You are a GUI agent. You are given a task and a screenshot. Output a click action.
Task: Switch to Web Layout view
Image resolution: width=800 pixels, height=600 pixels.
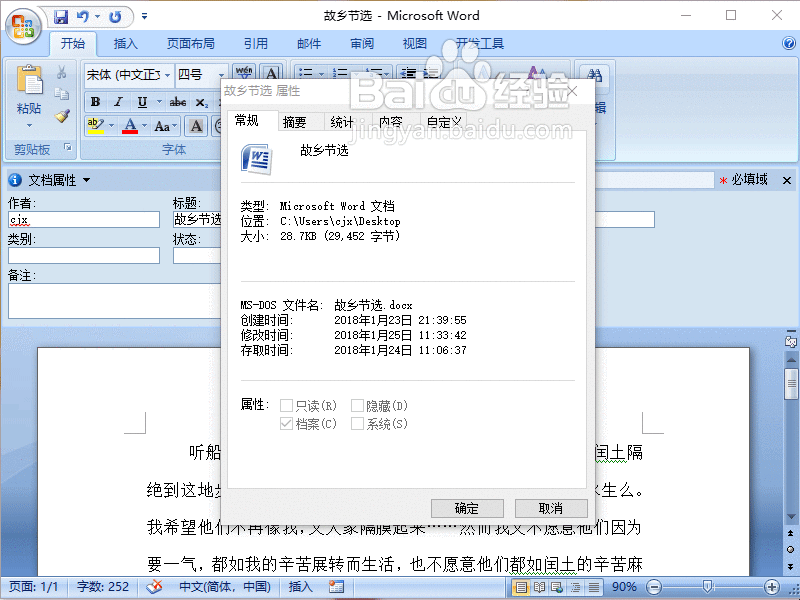coord(557,587)
